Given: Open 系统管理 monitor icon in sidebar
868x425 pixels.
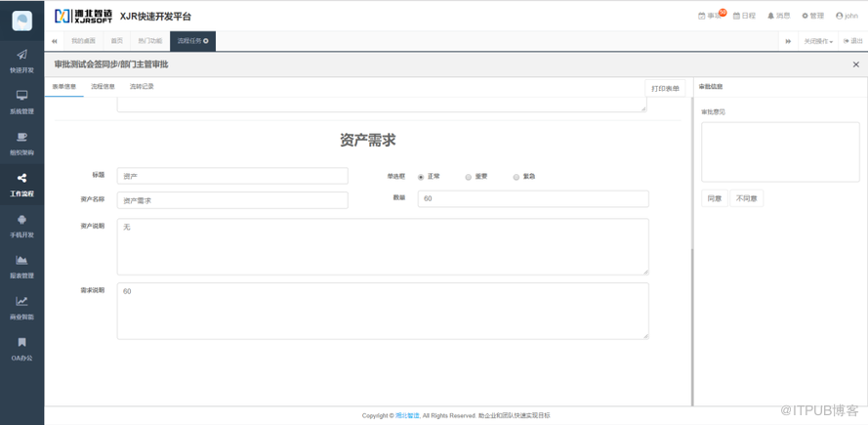Looking at the screenshot, I should (x=21, y=100).
